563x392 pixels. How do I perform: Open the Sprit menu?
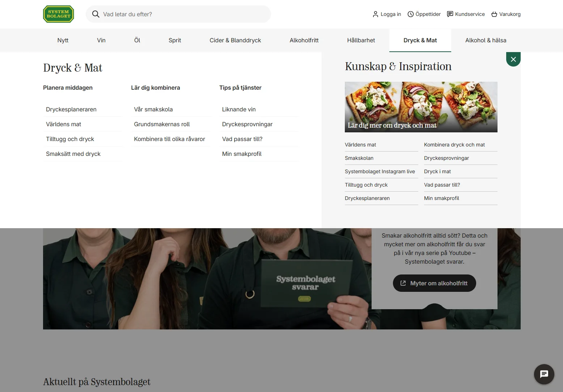coord(175,40)
